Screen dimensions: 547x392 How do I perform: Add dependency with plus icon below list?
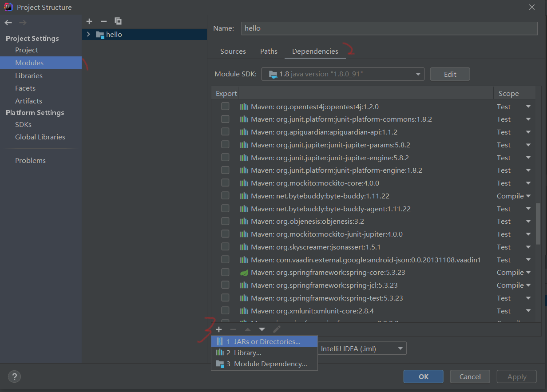pos(219,329)
